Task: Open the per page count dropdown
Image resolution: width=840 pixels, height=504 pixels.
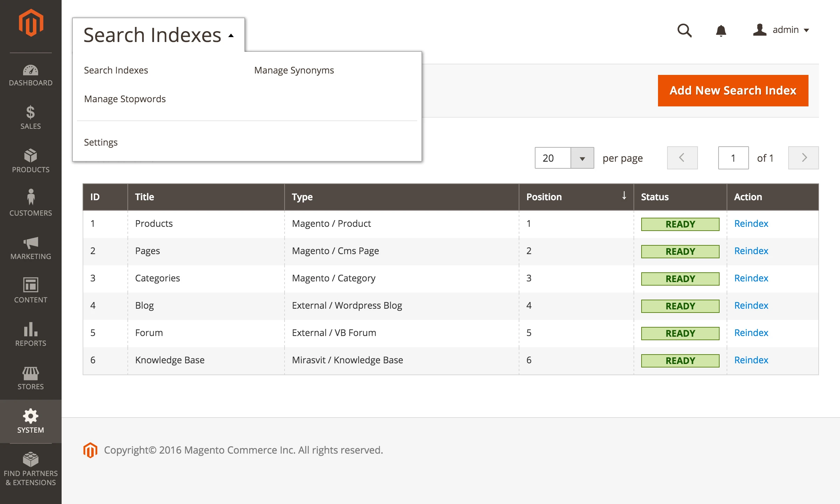Action: (582, 158)
